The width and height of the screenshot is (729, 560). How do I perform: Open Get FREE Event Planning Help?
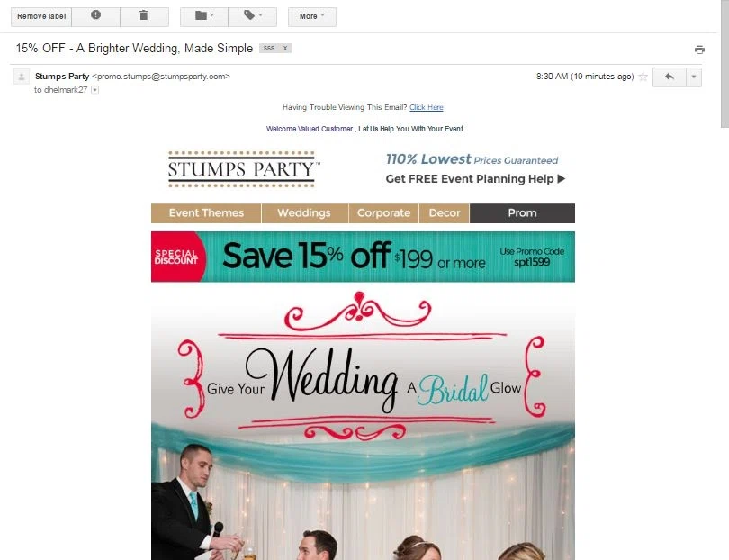pos(475,179)
